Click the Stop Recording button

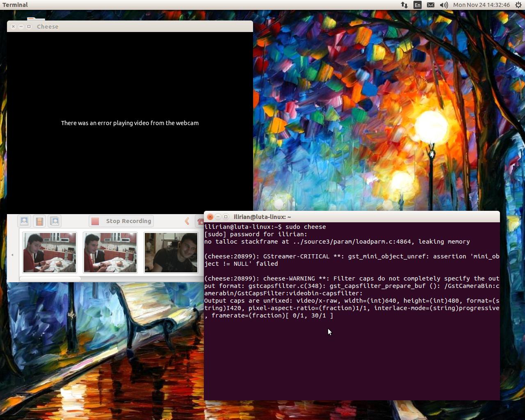click(121, 221)
